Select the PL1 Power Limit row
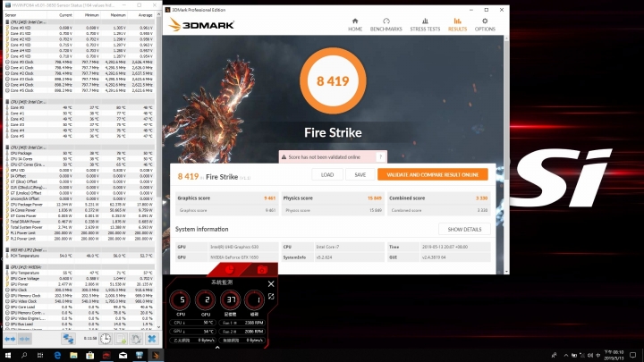Screen dimensions: 644x362 point(80,232)
